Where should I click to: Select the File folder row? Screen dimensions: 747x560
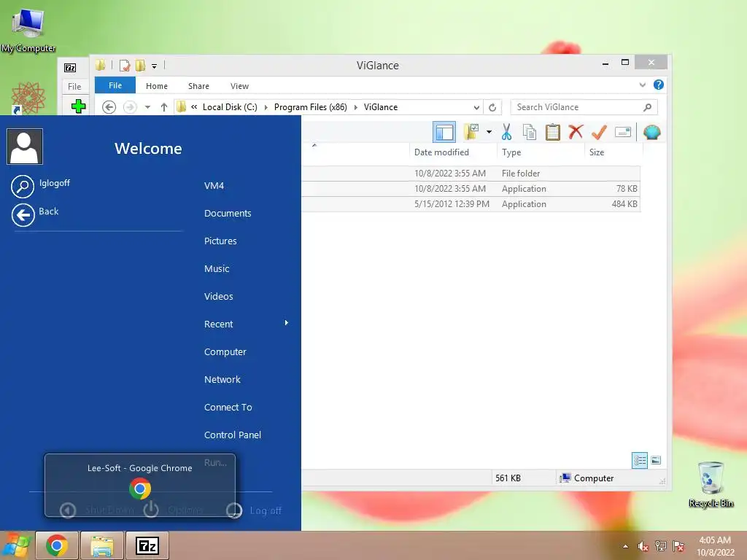(x=471, y=174)
